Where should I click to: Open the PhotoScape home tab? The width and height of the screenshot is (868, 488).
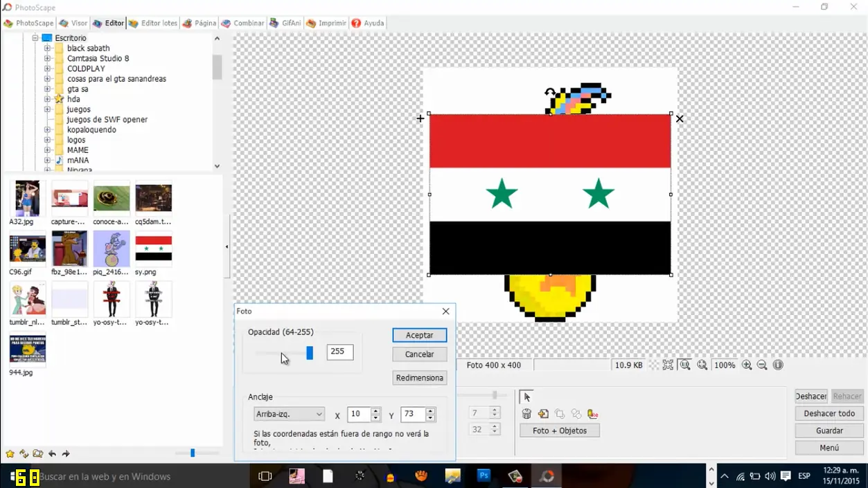click(29, 23)
